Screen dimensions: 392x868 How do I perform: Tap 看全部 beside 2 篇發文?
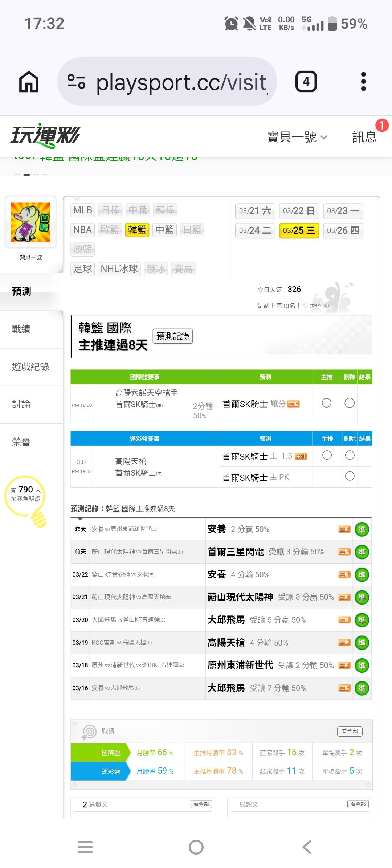coord(201,804)
